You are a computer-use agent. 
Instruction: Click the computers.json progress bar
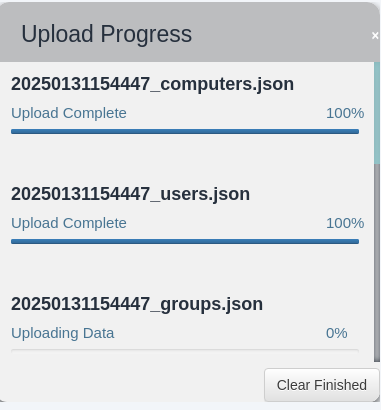pos(185,132)
